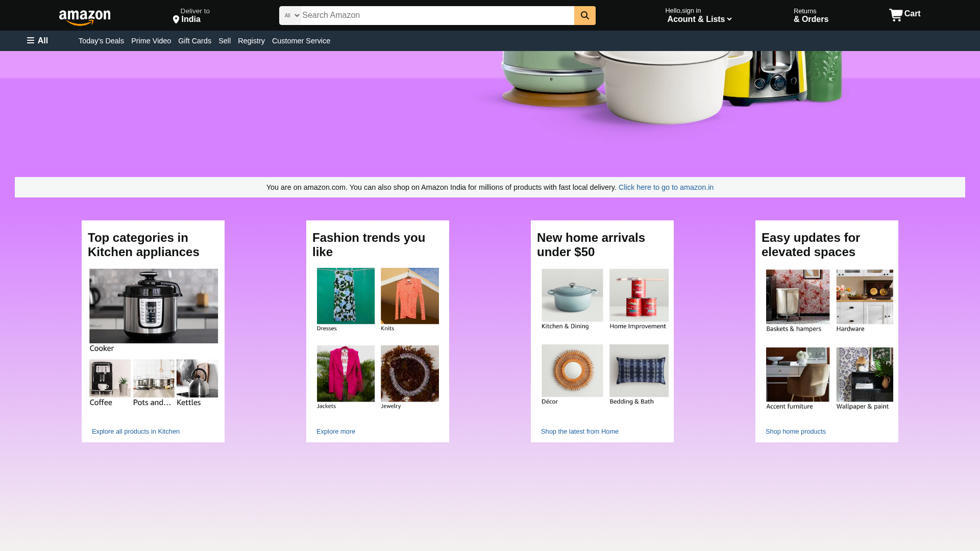Click the Sell nav item
The width and height of the screenshot is (980, 551).
(x=225, y=41)
